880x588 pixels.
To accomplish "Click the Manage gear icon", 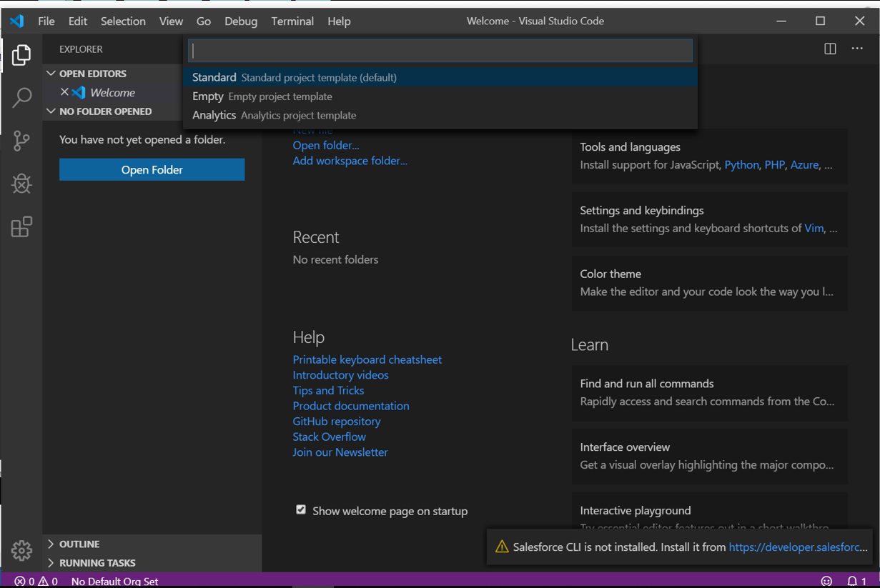I will point(21,550).
